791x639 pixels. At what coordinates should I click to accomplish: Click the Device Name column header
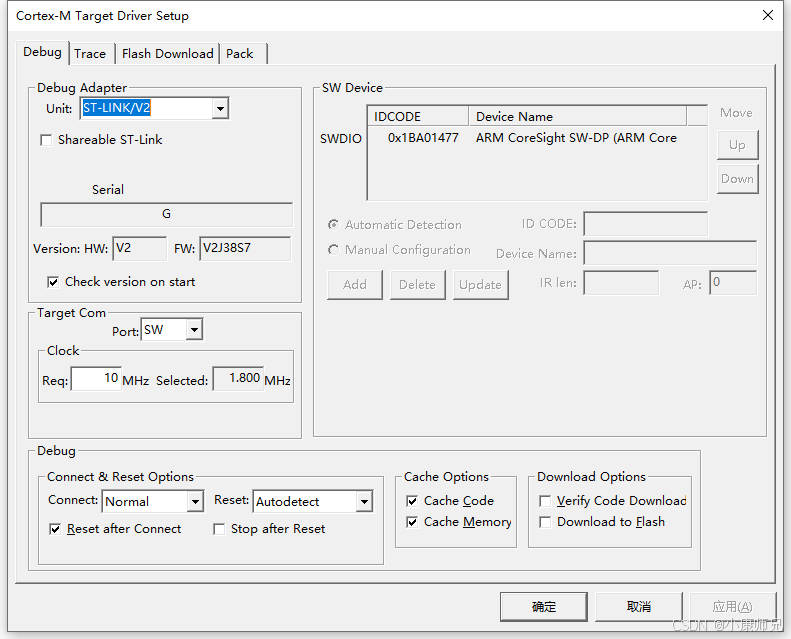click(578, 117)
